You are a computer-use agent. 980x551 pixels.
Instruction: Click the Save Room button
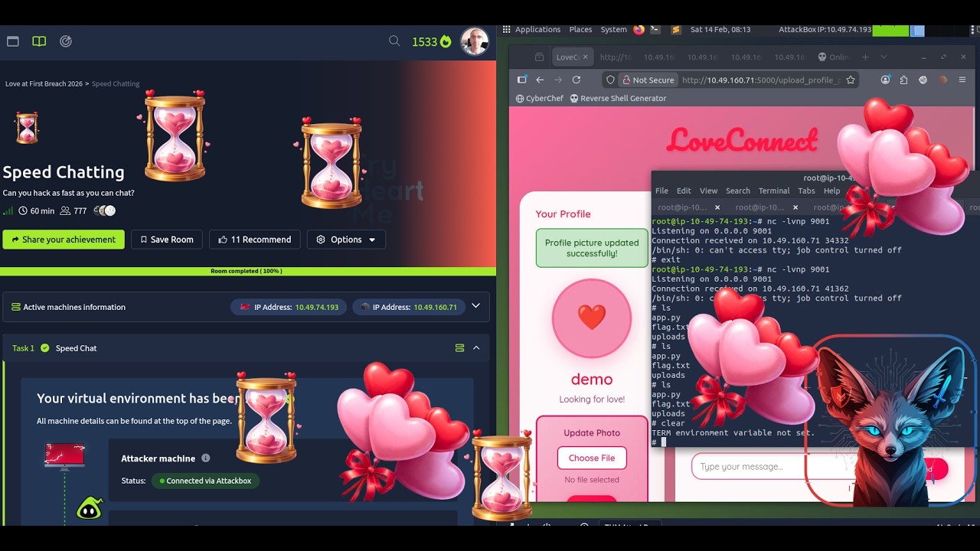166,240
